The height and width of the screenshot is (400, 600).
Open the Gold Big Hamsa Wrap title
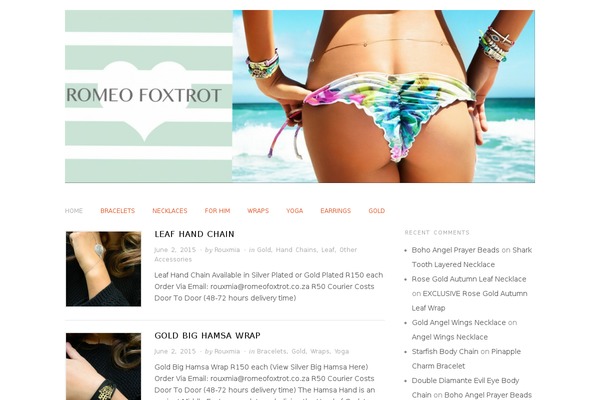click(x=207, y=336)
